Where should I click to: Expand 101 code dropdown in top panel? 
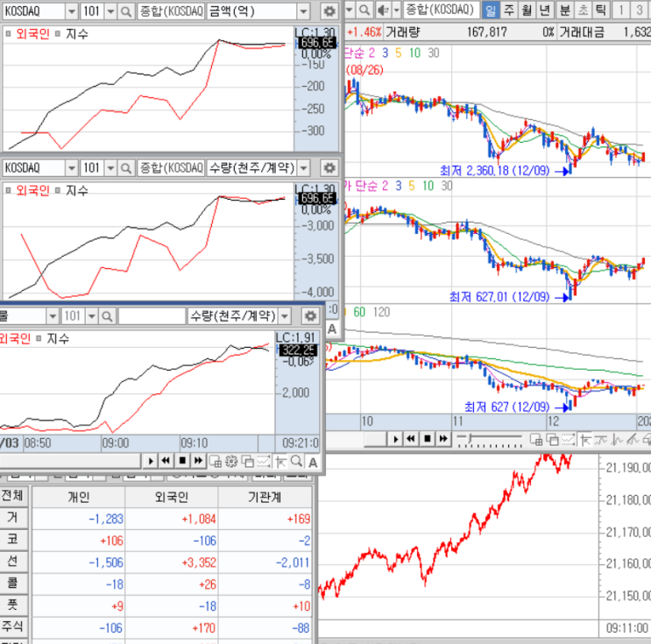tap(110, 11)
